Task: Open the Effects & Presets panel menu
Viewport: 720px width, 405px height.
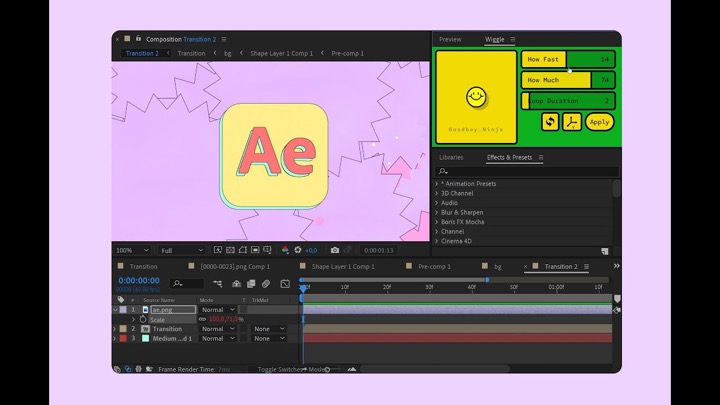Action: pyautogui.click(x=541, y=158)
